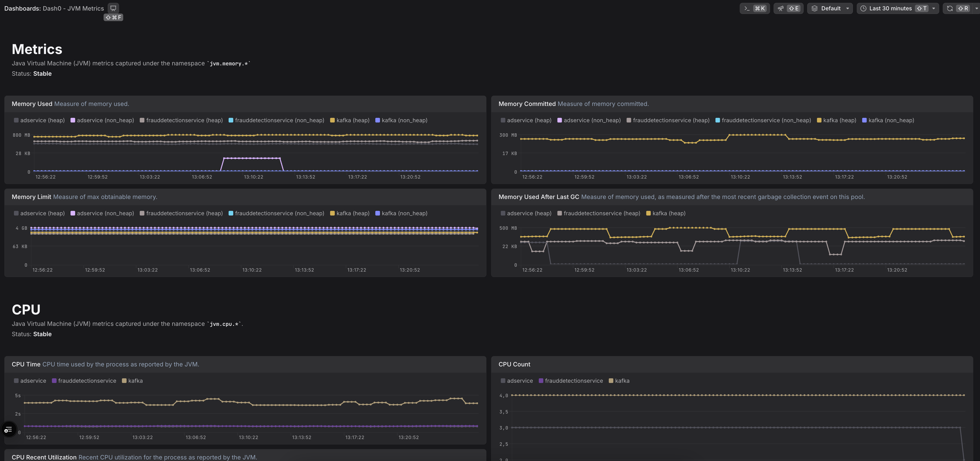
Task: Open the command palette terminal icon
Action: coord(747,8)
